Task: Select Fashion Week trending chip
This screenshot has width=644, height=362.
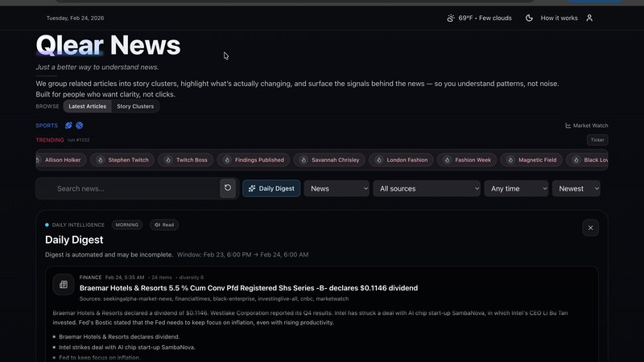Action: coord(467,160)
